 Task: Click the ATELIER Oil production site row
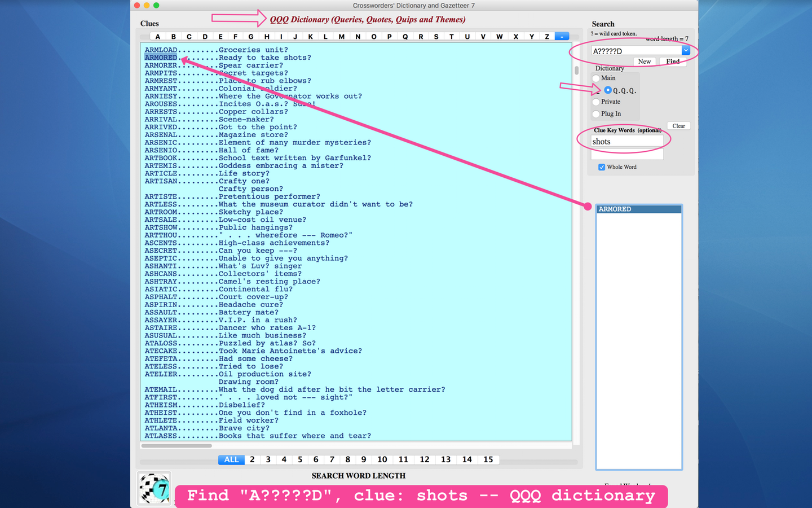click(x=228, y=374)
